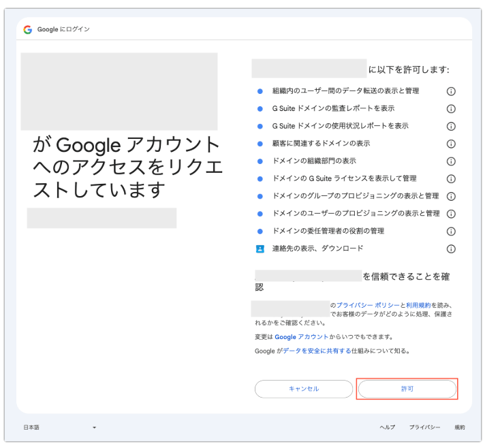The image size is (485, 448).
Task: Click the 許可 button
Action: [407, 389]
